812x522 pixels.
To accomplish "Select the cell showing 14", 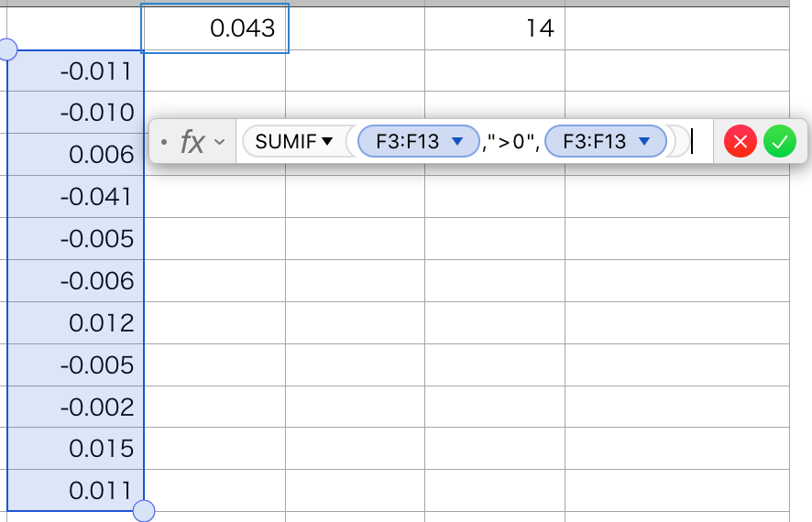I will 495,28.
